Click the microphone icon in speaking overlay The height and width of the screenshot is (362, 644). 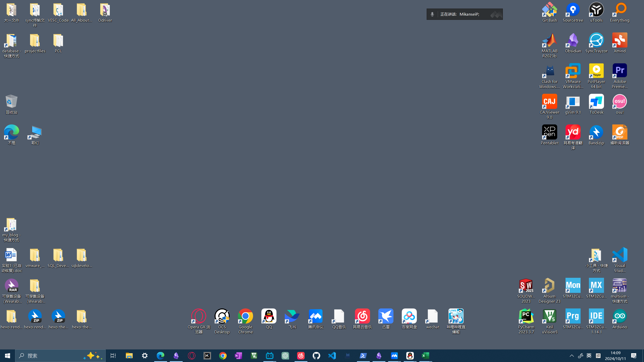[x=432, y=14]
